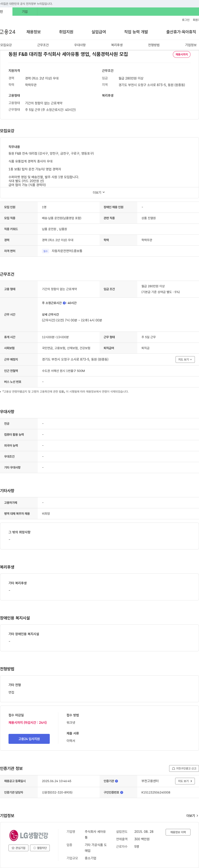Click the 필수 badge beside 자동차운전면허1종보통

point(46,251)
